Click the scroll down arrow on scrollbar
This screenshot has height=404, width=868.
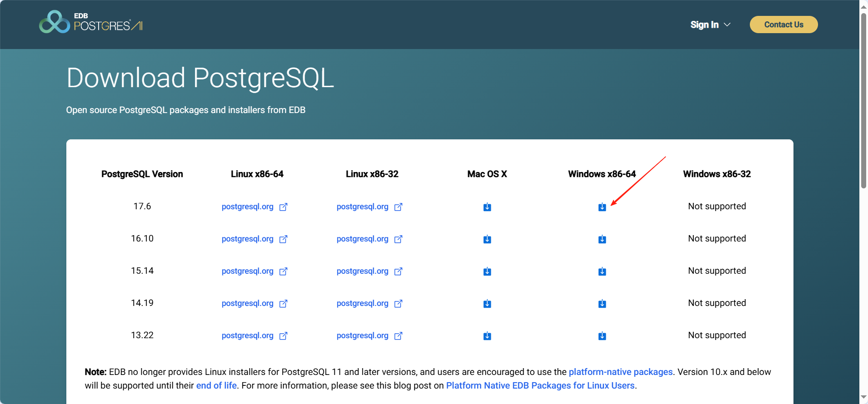(863, 397)
